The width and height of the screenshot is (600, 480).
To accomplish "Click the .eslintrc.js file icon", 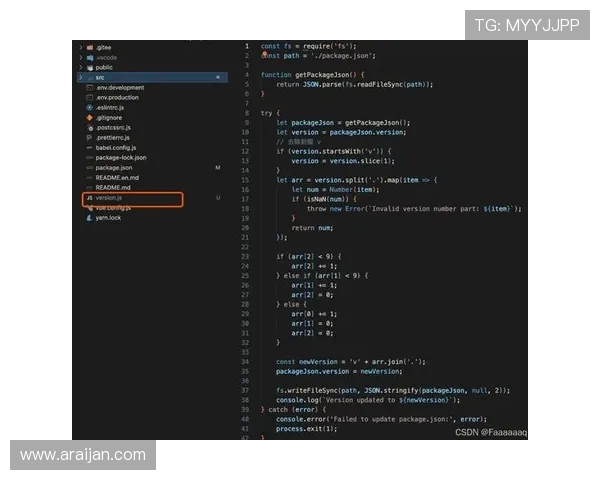I will tap(89, 107).
